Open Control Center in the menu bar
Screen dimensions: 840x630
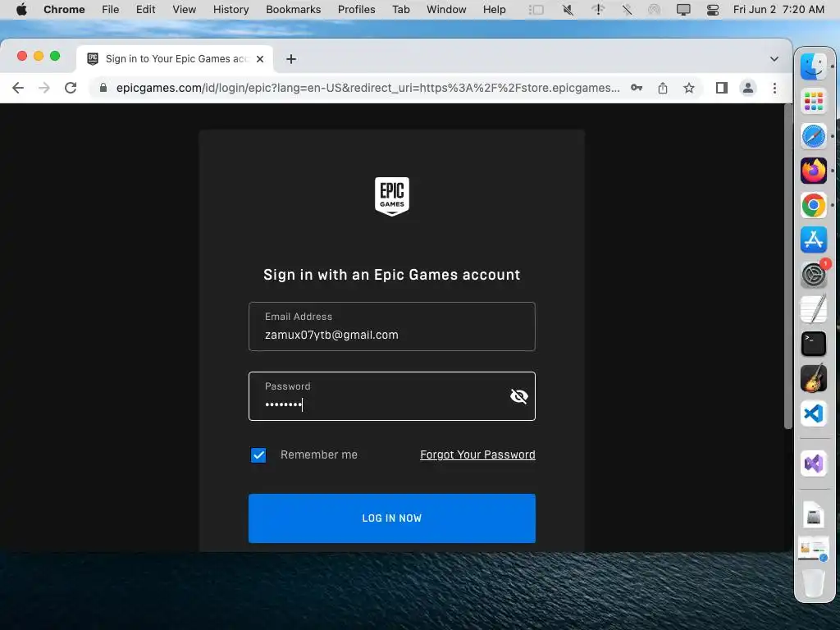713,10
